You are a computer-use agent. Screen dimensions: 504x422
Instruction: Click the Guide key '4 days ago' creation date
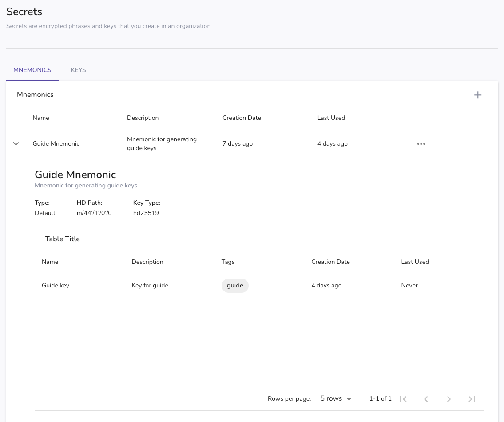click(326, 285)
